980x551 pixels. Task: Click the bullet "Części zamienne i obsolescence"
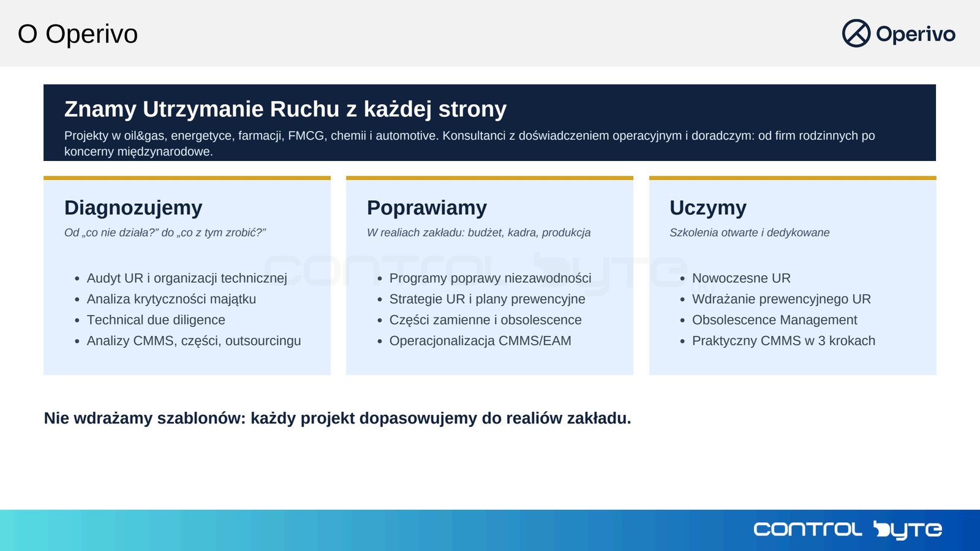(x=486, y=320)
